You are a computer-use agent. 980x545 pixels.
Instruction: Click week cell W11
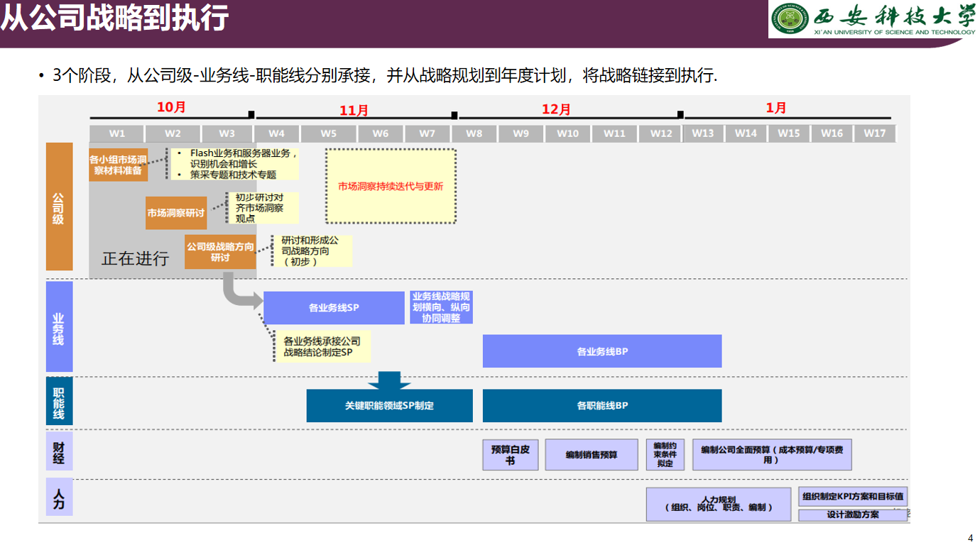(614, 133)
